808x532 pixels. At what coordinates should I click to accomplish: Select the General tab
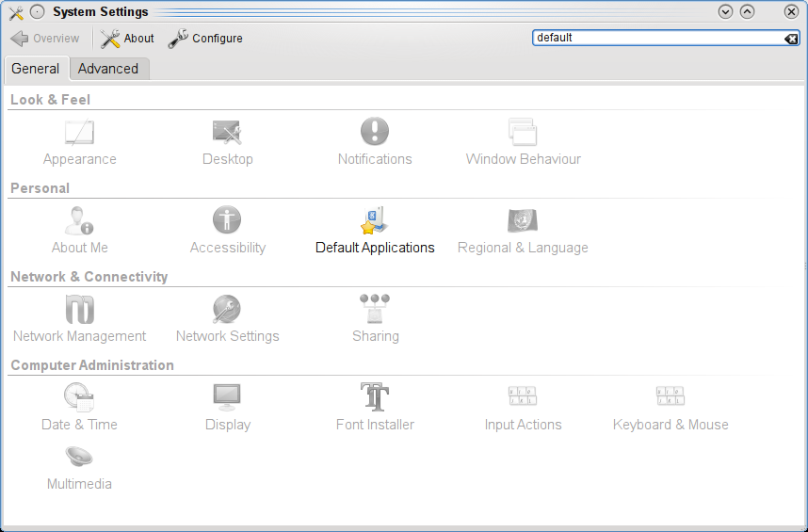36,69
